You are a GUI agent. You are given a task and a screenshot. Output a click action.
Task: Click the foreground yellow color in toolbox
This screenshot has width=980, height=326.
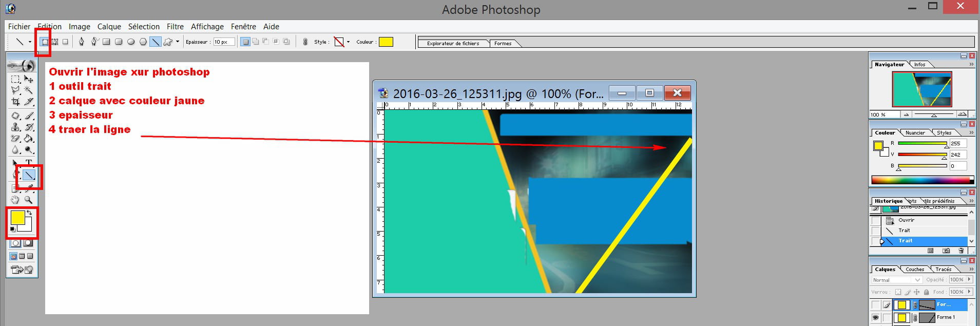17,218
